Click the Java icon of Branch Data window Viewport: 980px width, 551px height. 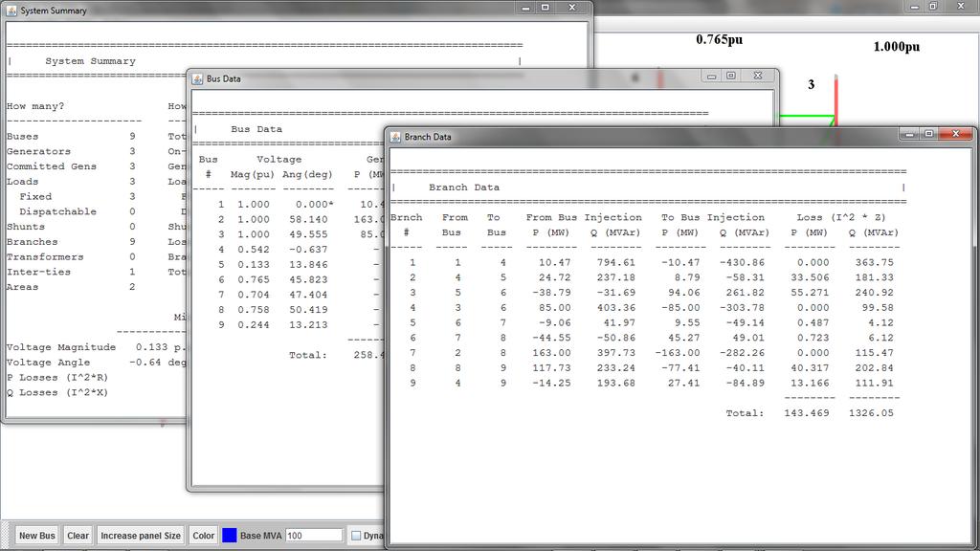[395, 137]
